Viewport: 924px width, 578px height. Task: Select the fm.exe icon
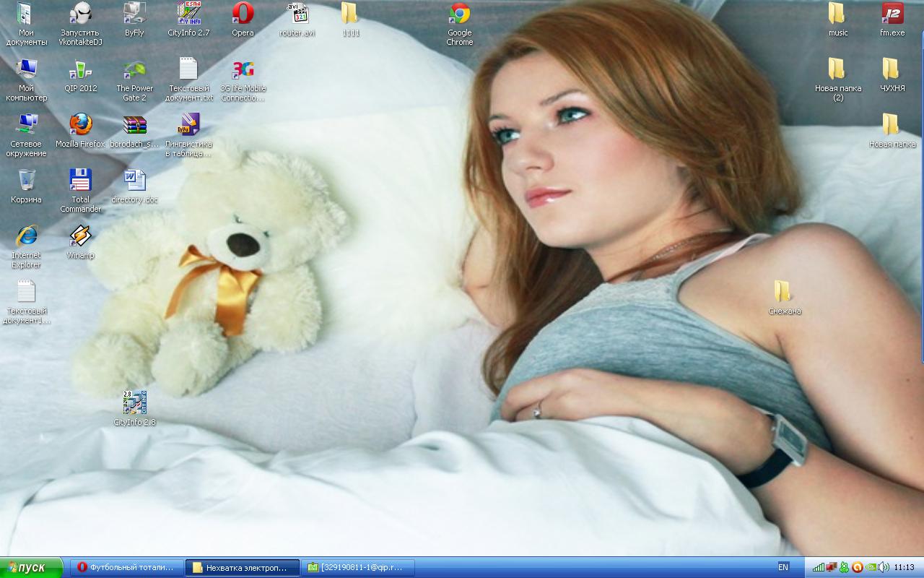coord(892,14)
